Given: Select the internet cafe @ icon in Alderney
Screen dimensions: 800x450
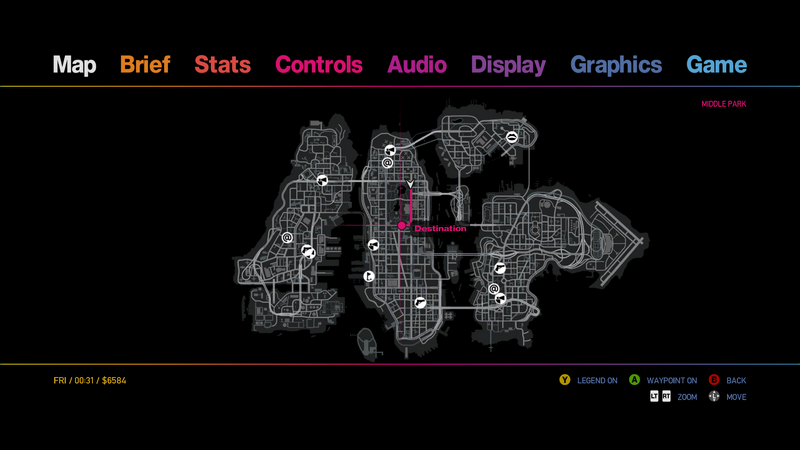Looking at the screenshot, I should [287, 238].
